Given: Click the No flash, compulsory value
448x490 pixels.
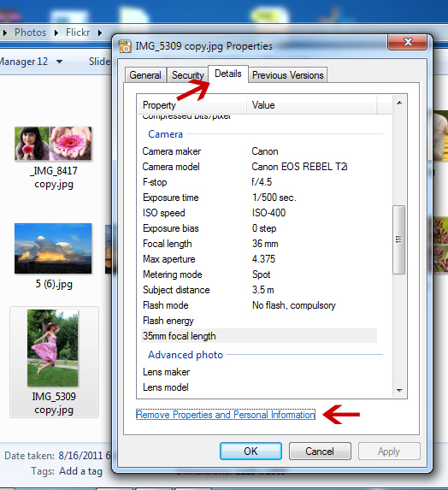Looking at the screenshot, I should point(294,305).
